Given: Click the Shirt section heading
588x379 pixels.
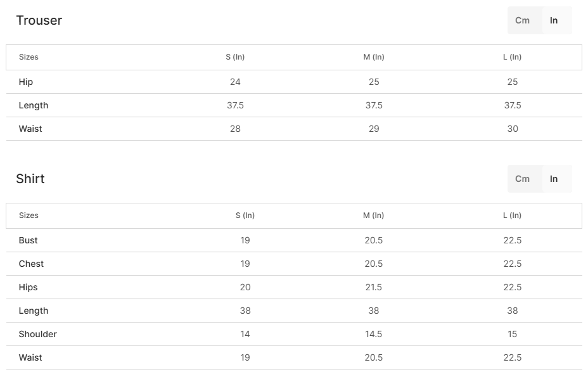Looking at the screenshot, I should coord(30,179).
